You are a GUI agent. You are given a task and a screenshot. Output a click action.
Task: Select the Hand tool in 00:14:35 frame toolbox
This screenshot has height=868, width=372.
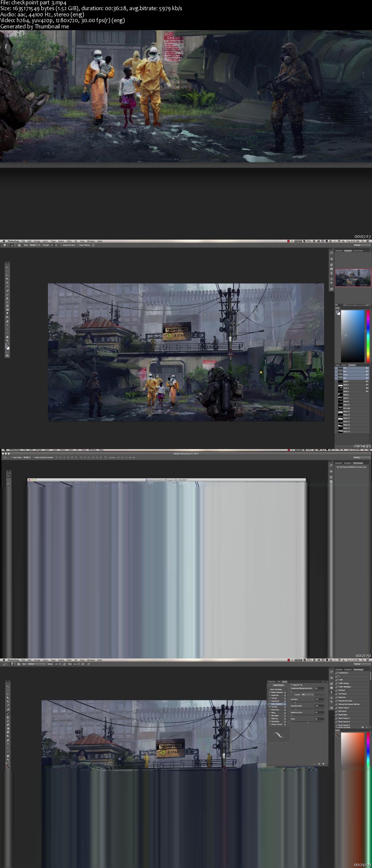(x=7, y=336)
